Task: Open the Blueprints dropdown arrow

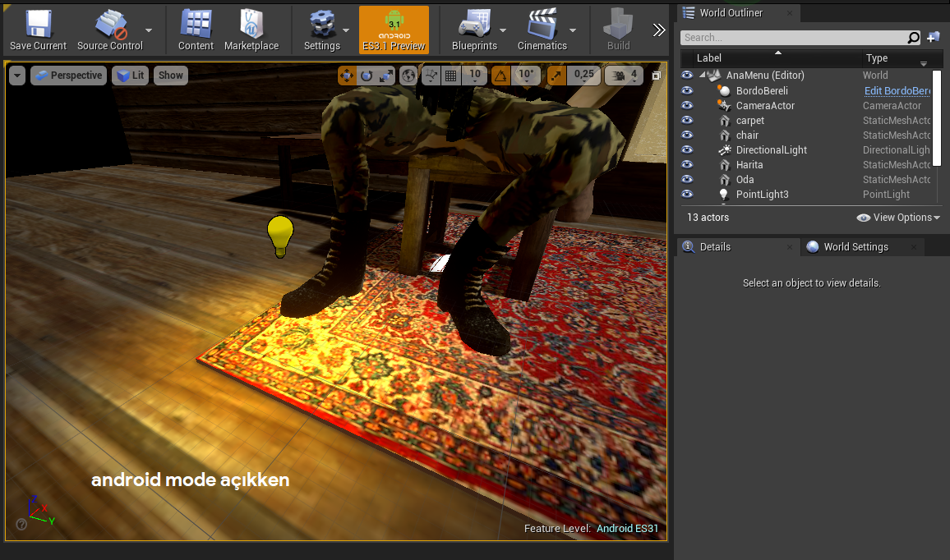Action: 503,30
